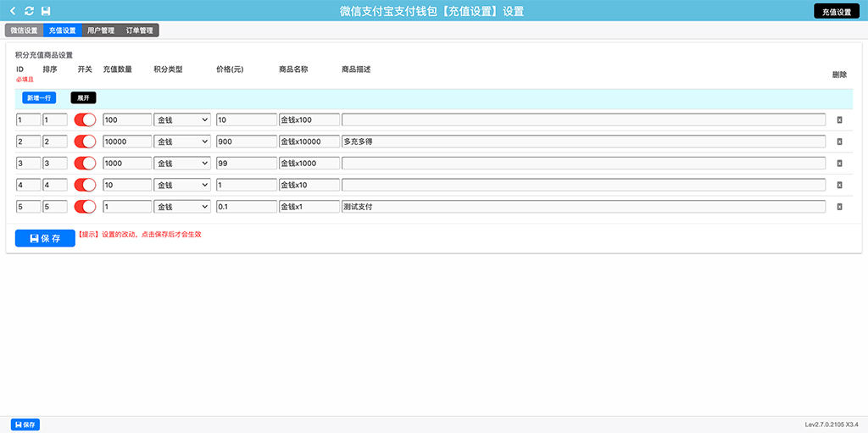Image resolution: width=868 pixels, height=433 pixels.
Task: Delete the 测试支付 row
Action: [x=839, y=207]
